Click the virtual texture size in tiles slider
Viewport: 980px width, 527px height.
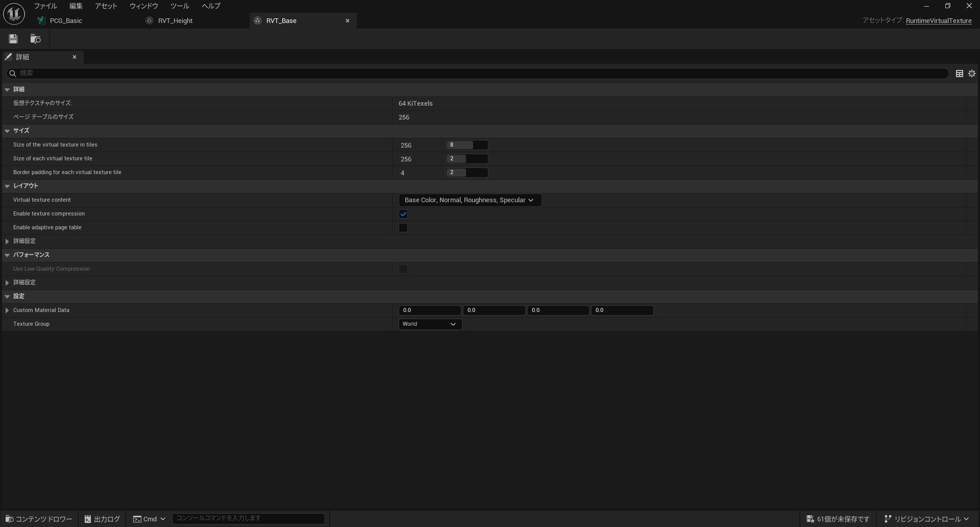pyautogui.click(x=467, y=145)
